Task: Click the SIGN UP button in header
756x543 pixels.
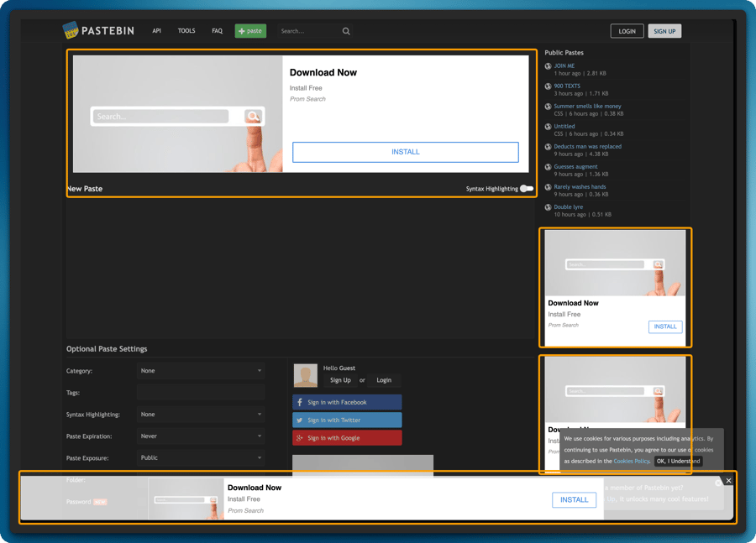Action: (664, 31)
